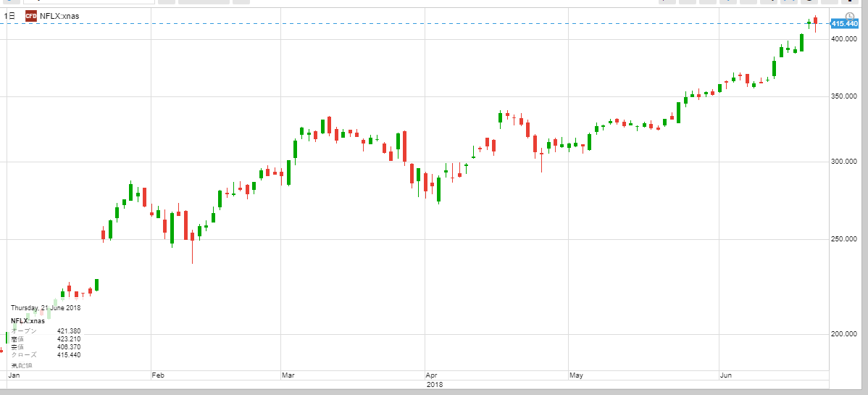868x395 pixels.
Task: Click the Jan label on time axis
Action: (x=13, y=375)
